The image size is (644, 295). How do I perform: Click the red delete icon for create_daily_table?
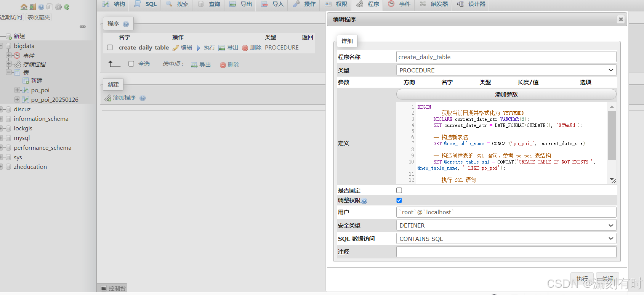(245, 48)
